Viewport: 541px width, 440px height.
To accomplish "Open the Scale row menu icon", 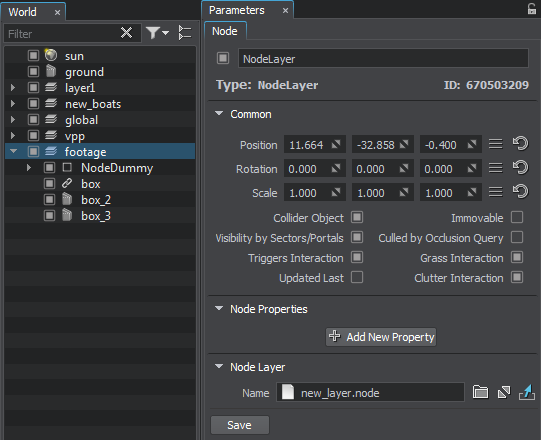I will [495, 192].
